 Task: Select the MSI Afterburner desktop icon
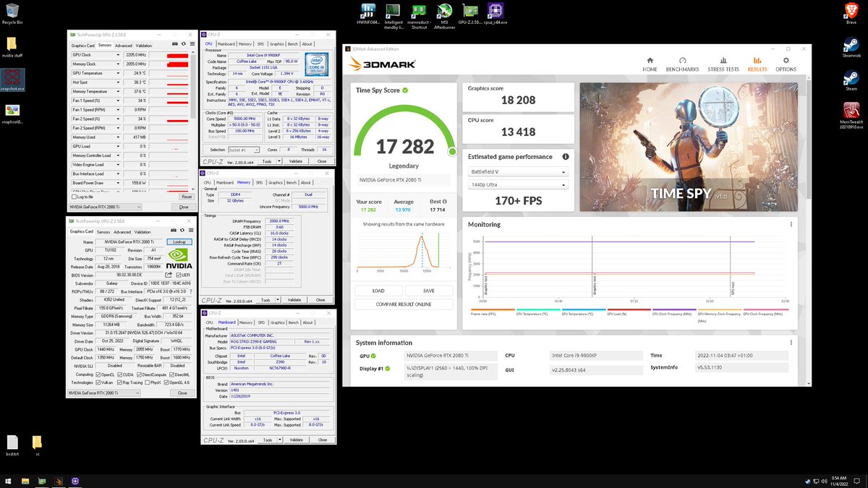[x=445, y=16]
